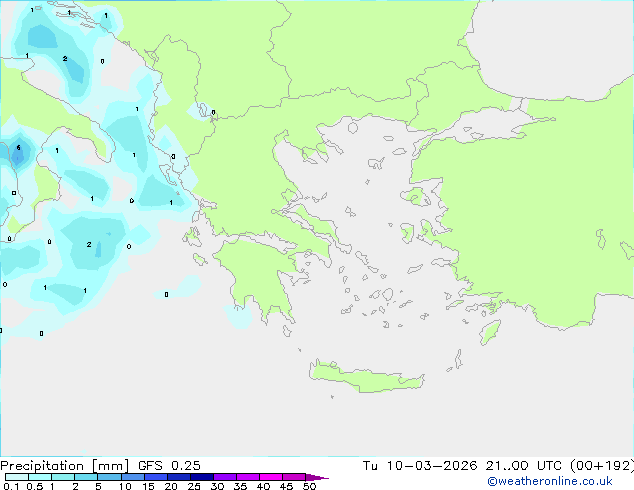Pick the 2–5 mm legend swatch

point(86,477)
